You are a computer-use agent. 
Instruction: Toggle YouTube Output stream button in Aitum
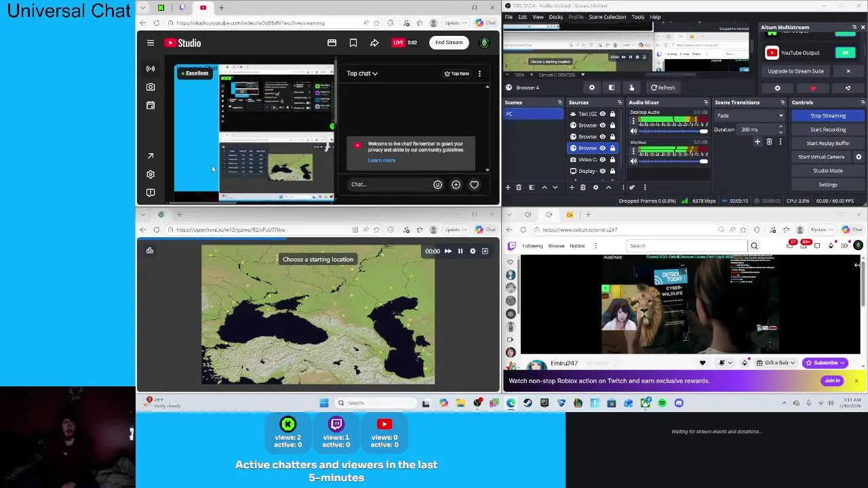coord(846,53)
